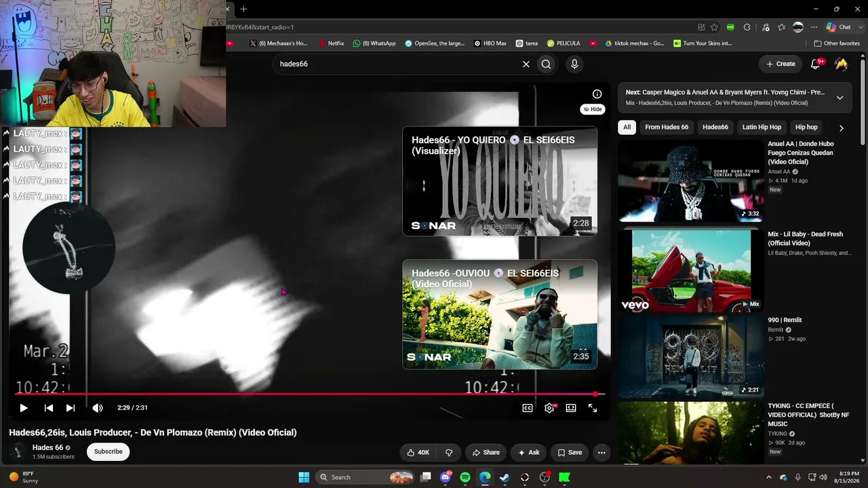Like the video showing 40K likes
The width and height of the screenshot is (868, 488).
[418, 453]
